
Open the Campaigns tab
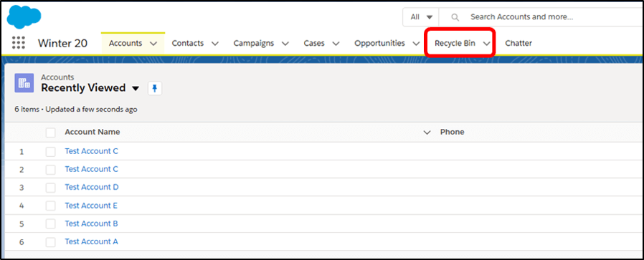click(x=254, y=43)
